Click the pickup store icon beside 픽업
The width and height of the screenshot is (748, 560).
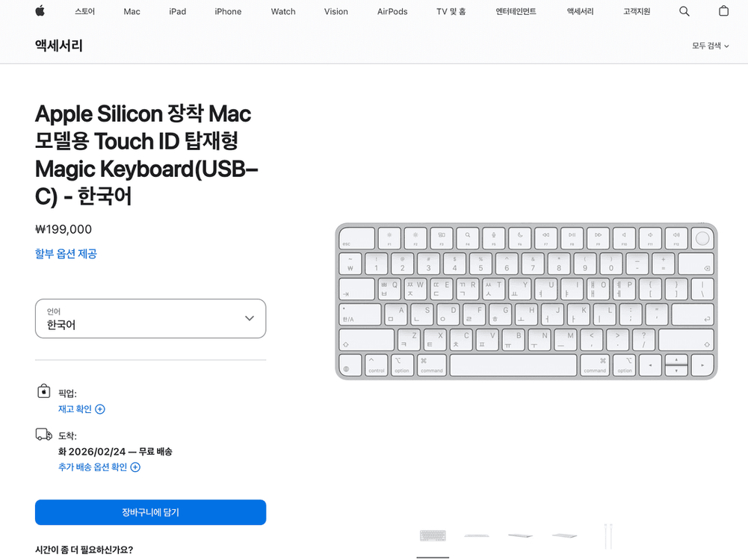coord(43,391)
